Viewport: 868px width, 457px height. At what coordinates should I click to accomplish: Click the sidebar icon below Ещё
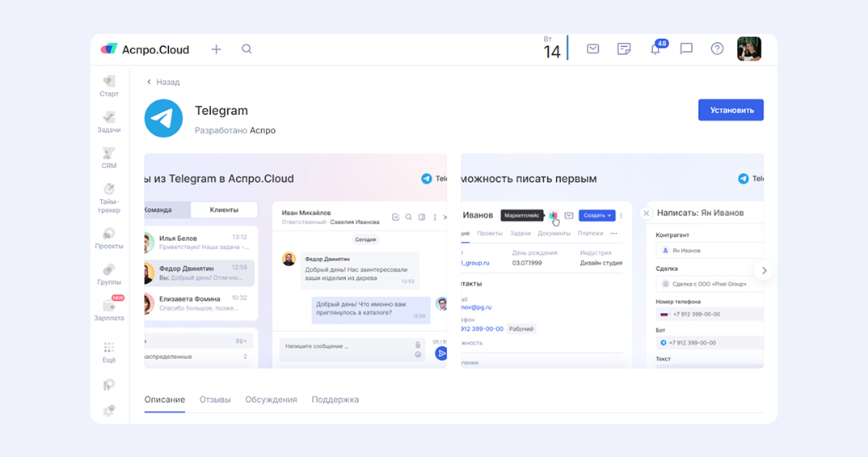[109, 384]
